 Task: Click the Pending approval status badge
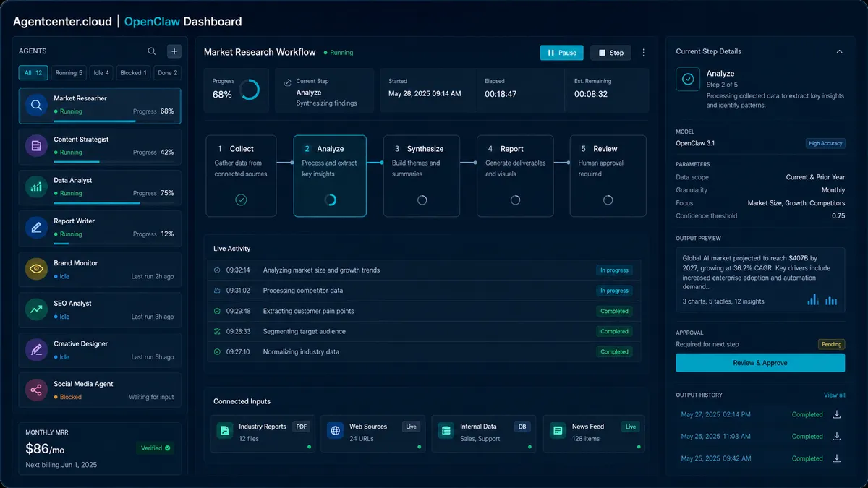pos(831,344)
